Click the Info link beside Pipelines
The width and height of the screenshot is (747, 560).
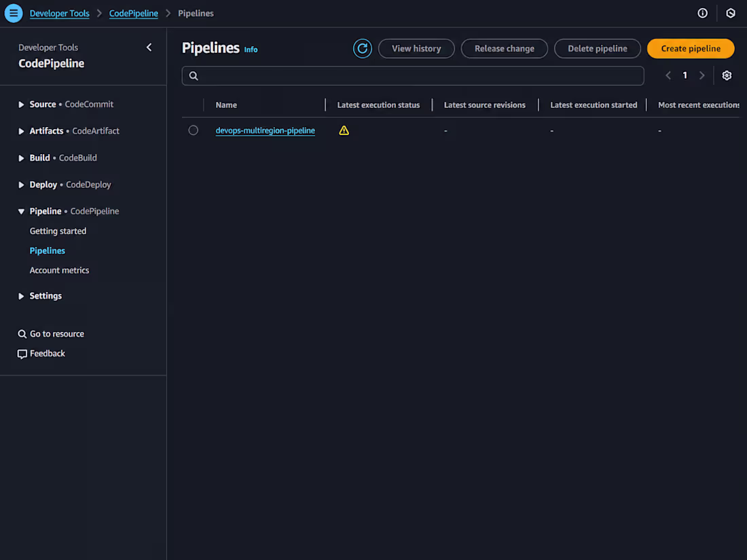(x=251, y=50)
